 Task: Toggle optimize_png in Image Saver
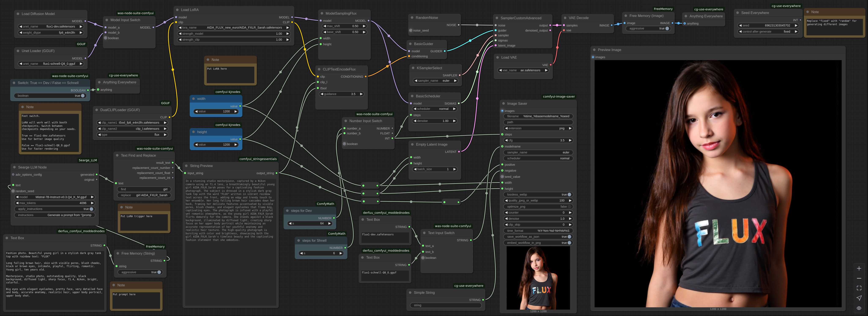[x=538, y=207]
